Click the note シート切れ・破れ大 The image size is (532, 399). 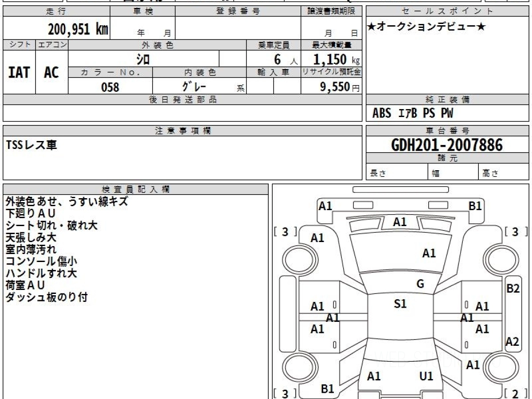[x=51, y=225]
